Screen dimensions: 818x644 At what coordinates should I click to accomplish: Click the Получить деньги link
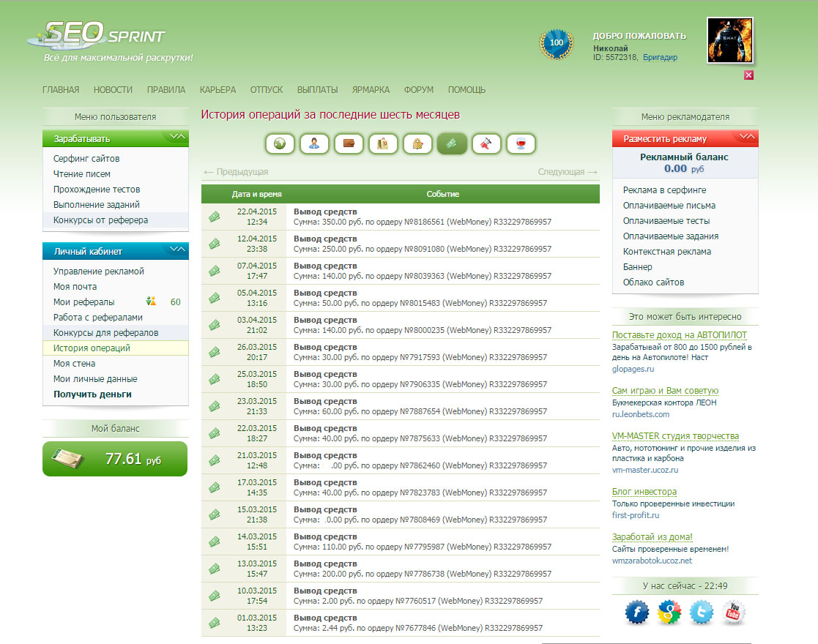tap(92, 394)
